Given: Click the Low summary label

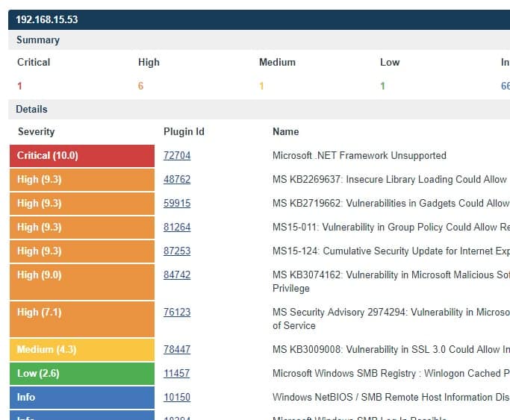Looking at the screenshot, I should [390, 62].
